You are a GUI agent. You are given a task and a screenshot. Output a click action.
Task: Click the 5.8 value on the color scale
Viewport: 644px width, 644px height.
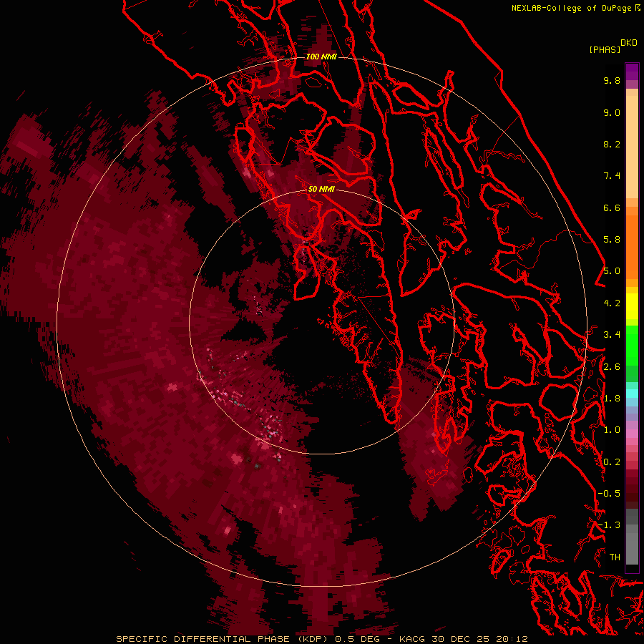coord(612,240)
